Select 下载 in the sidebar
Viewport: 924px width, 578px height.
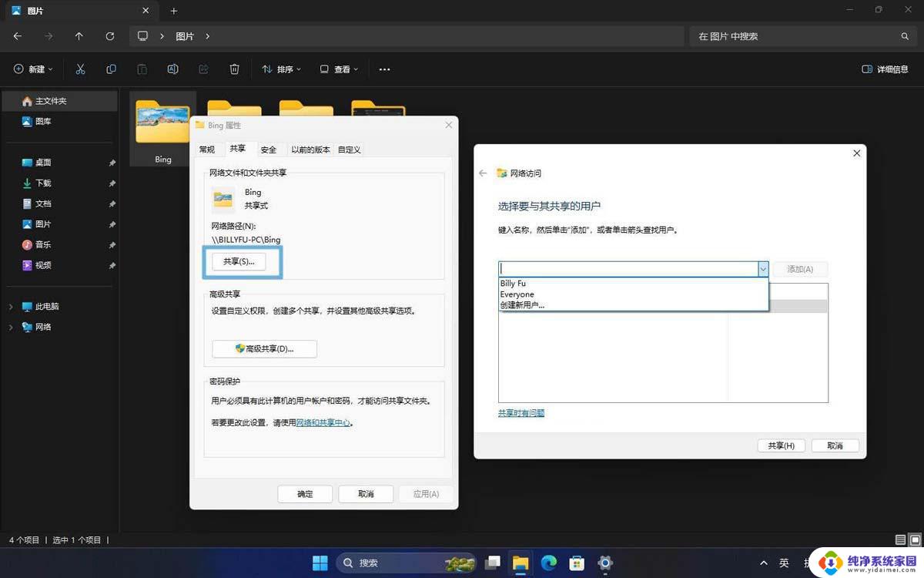[x=43, y=183]
